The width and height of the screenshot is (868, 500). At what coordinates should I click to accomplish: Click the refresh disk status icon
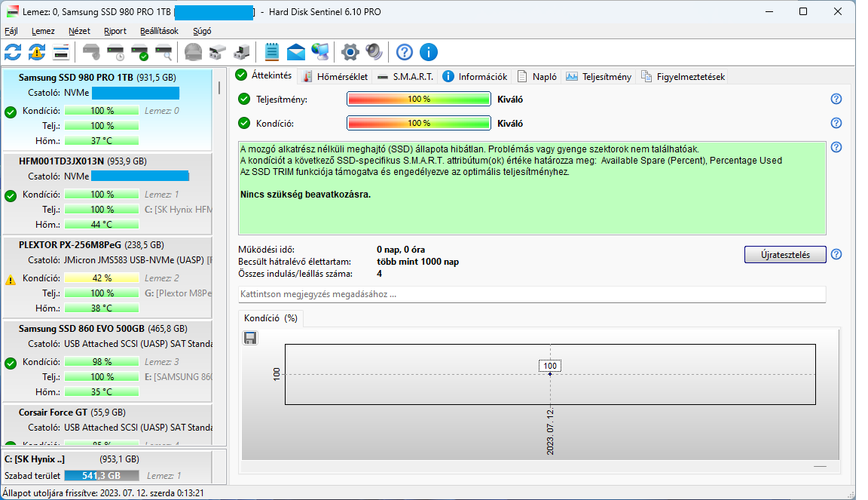click(x=13, y=52)
